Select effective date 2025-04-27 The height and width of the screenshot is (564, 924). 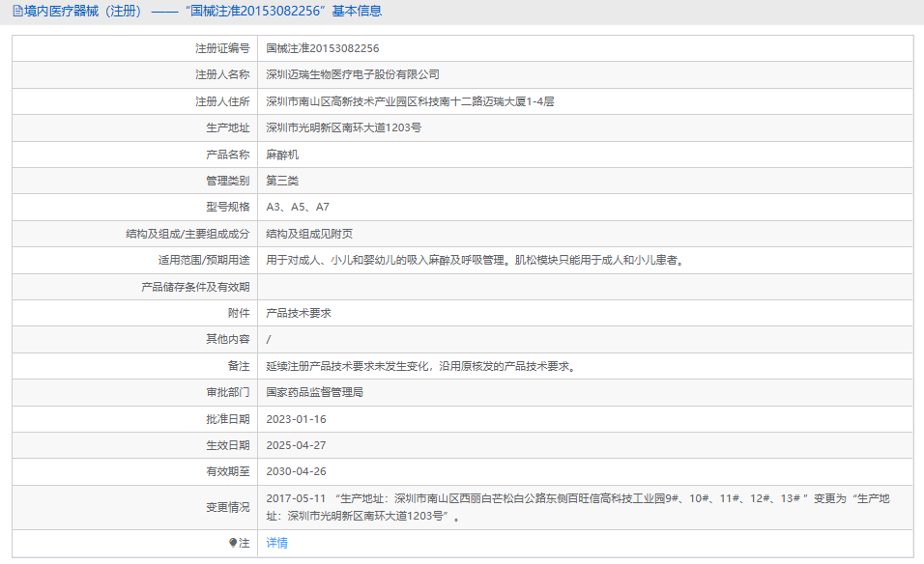click(x=296, y=445)
